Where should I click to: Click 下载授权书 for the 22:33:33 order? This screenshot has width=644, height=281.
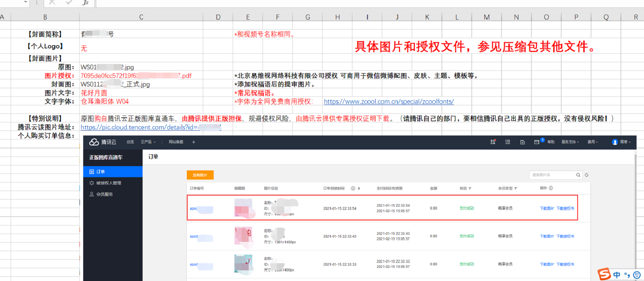[565, 264]
